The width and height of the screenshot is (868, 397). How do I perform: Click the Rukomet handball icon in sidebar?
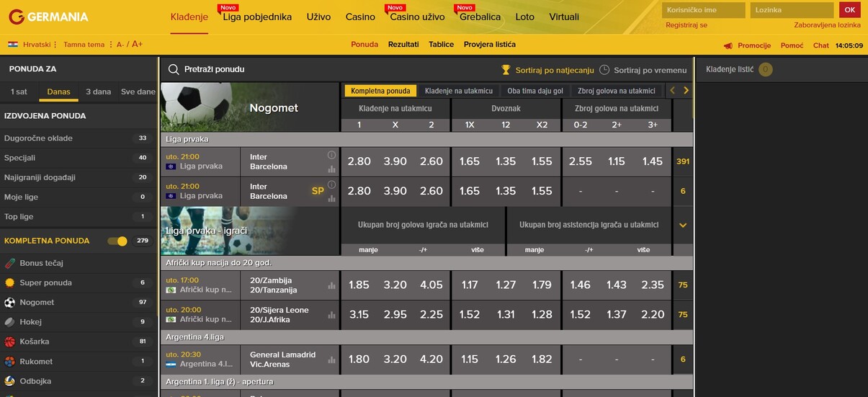tap(10, 362)
